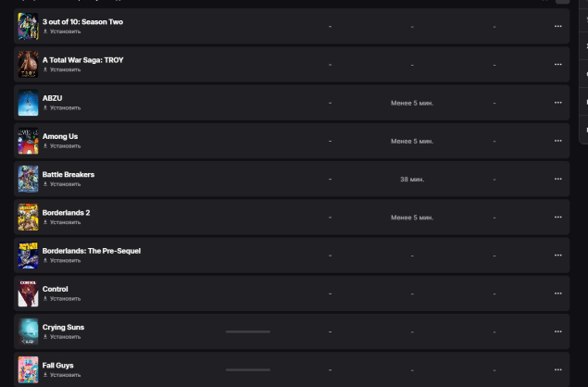Open the three-dot menu for ABZU
Screen dimensions: 588x387
point(557,103)
